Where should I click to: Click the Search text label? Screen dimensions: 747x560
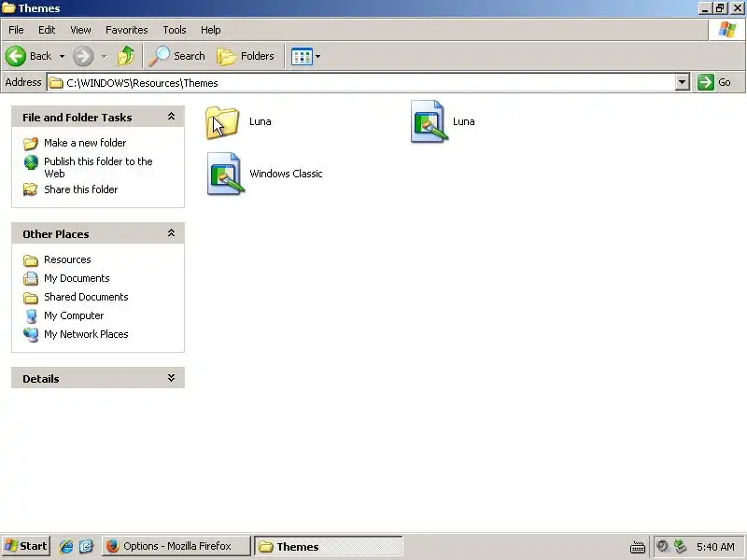190,56
